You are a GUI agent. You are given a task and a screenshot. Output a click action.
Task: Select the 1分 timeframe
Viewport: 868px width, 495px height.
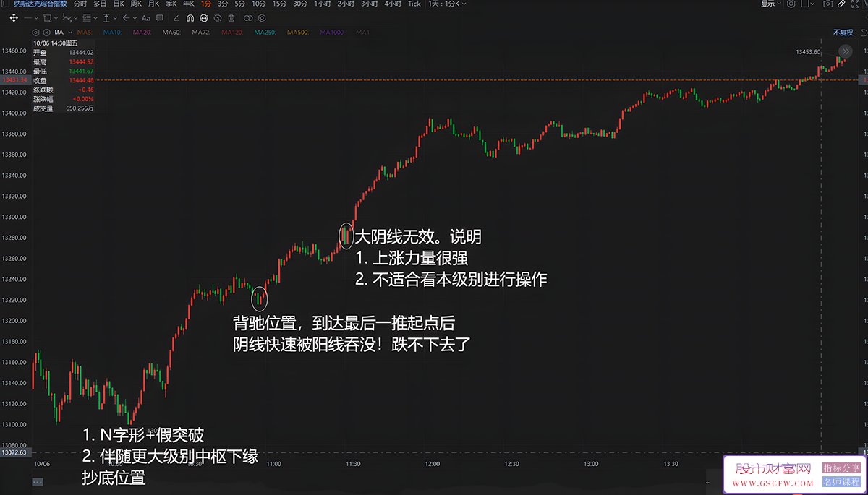click(206, 4)
